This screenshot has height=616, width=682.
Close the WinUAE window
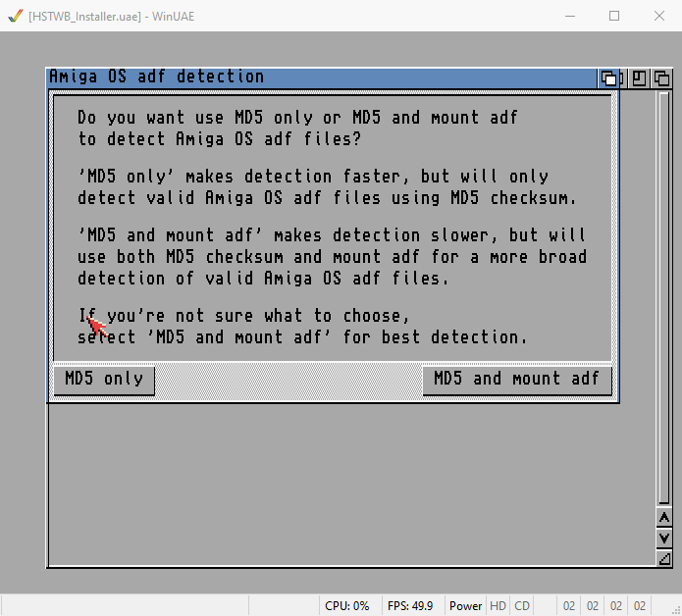(x=659, y=16)
